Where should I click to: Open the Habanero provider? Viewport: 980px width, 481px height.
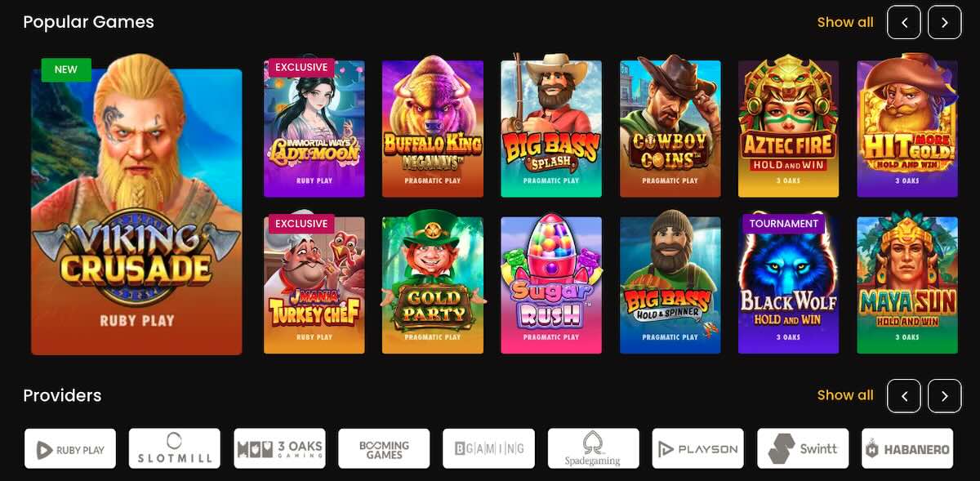907,448
